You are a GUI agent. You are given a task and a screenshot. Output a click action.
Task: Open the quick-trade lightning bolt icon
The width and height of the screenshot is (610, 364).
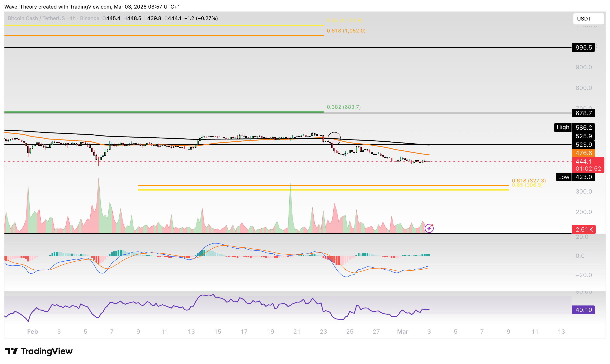coord(429,228)
